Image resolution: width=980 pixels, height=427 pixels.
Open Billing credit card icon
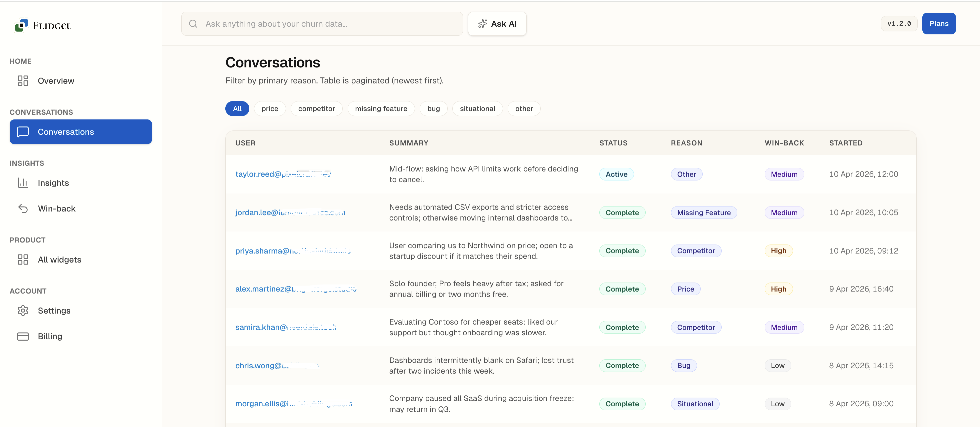coord(23,336)
